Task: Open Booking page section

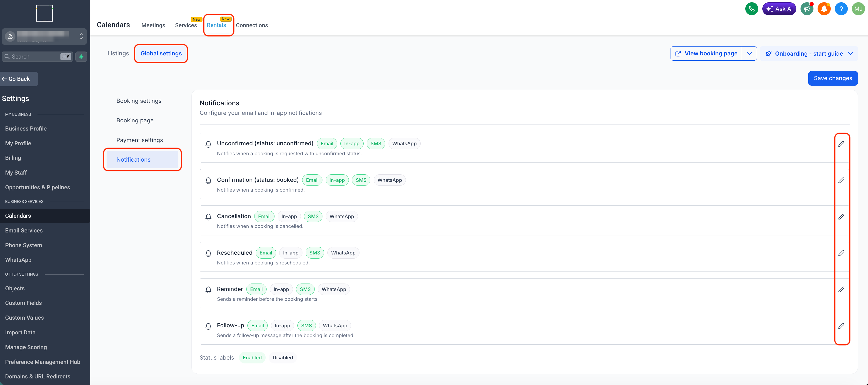Action: pos(135,121)
